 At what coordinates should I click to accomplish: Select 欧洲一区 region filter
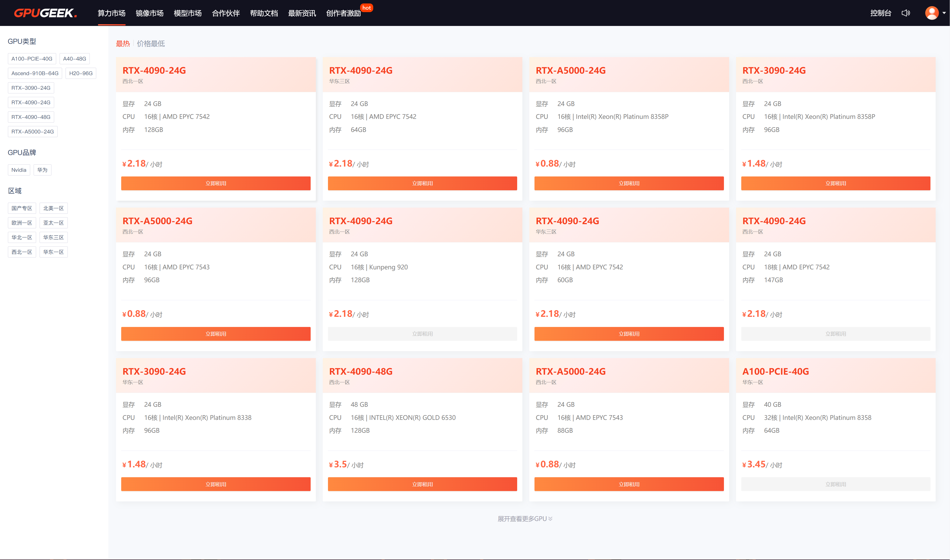[22, 223]
